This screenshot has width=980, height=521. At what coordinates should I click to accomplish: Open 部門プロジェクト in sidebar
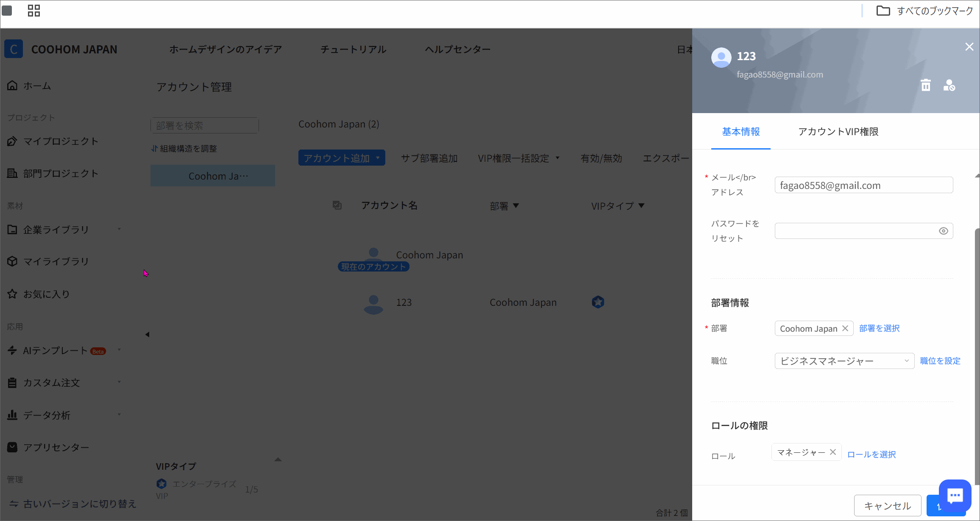coord(53,173)
